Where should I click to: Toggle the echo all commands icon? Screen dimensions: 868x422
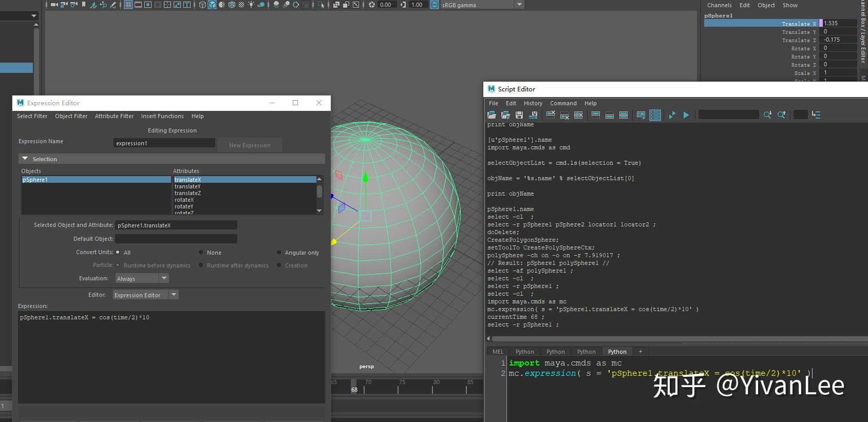coord(641,115)
